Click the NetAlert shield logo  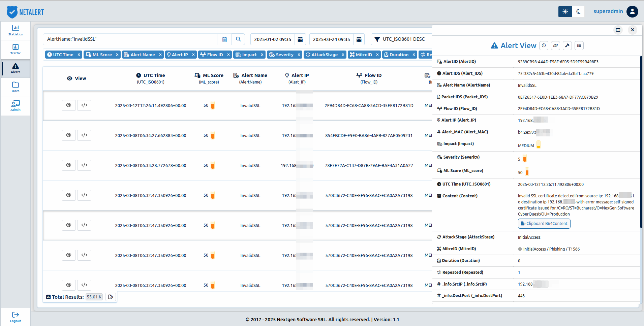pos(12,12)
